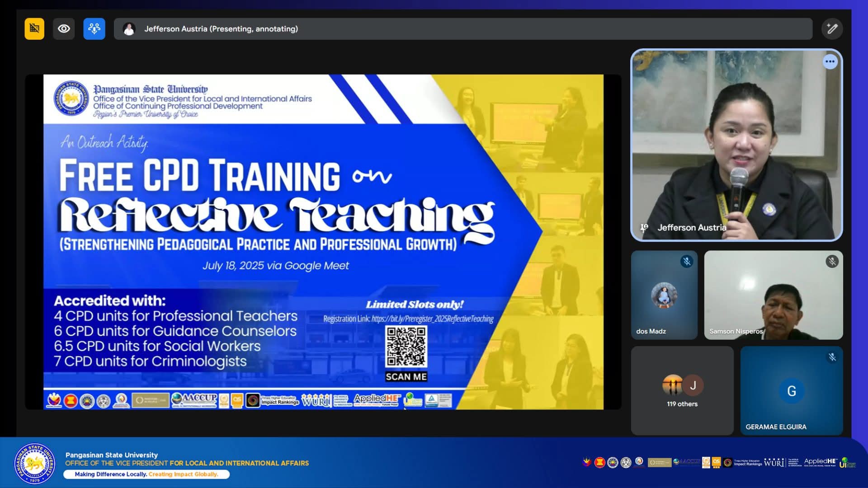
Task: Click Pangasinan State University seal on slide
Action: pos(71,99)
